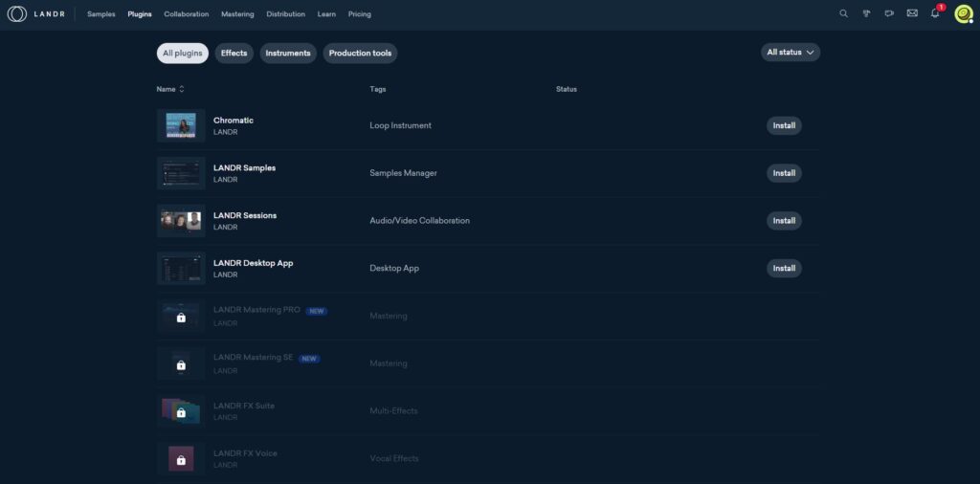This screenshot has height=484, width=980.
Task: Click the lock icon on LANDR Mastering SE
Action: pos(181,364)
